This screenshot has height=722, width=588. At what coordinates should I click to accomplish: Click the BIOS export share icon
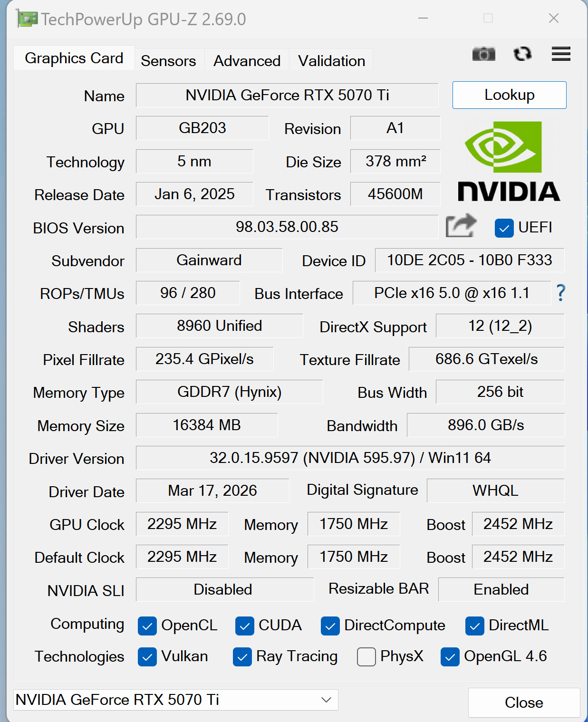pos(461,226)
